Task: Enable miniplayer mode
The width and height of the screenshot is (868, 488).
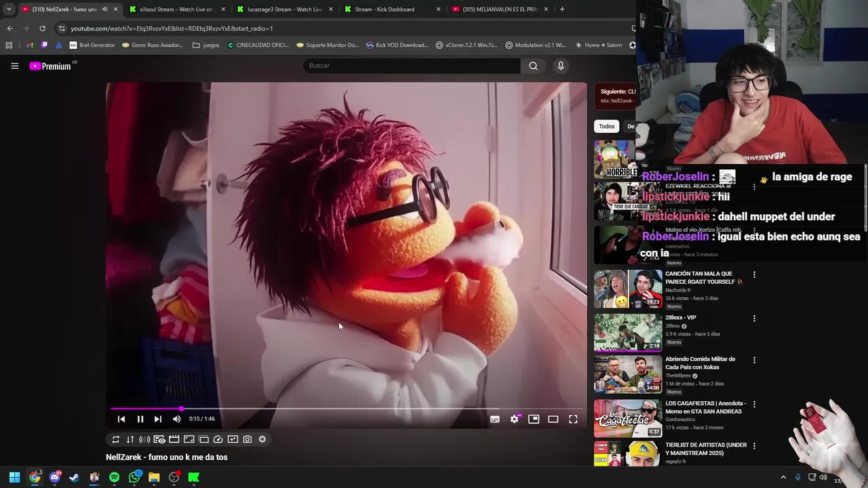Action: click(x=534, y=420)
